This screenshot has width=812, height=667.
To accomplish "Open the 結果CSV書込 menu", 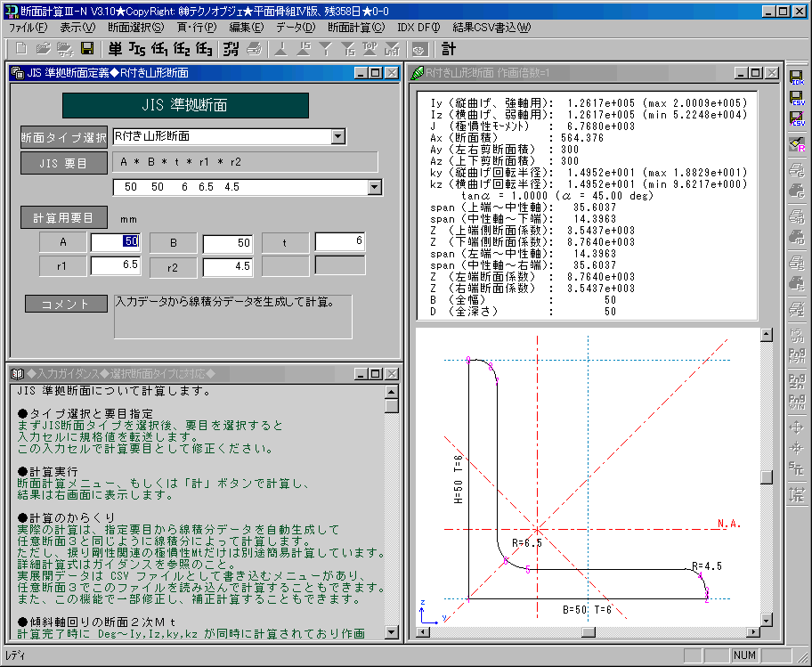I will pos(491,28).
